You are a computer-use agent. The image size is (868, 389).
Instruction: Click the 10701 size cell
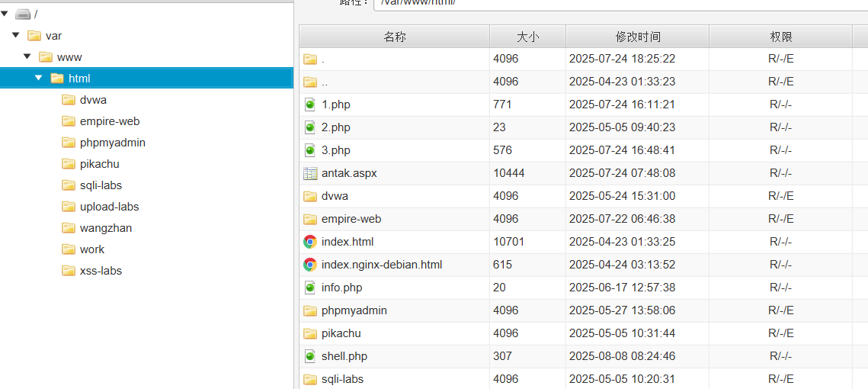pos(509,242)
